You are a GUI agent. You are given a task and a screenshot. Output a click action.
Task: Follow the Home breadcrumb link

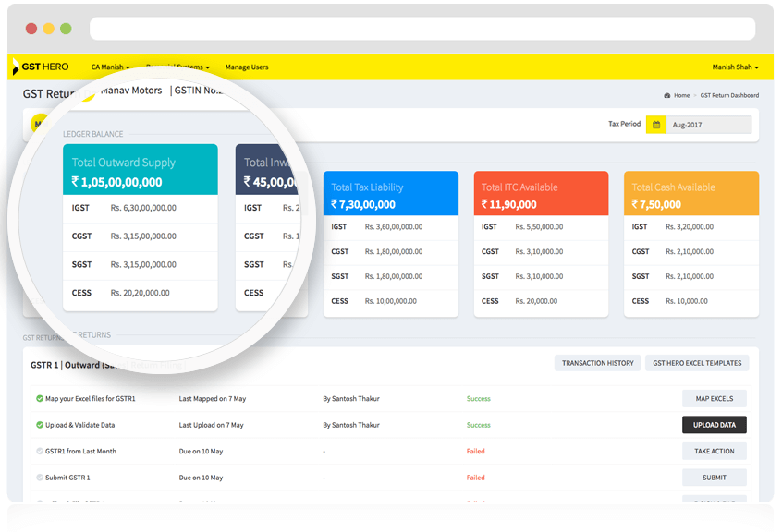pyautogui.click(x=682, y=96)
